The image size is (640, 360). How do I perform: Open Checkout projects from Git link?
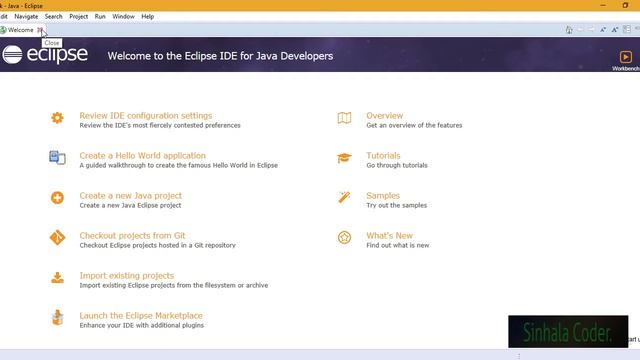coord(132,236)
